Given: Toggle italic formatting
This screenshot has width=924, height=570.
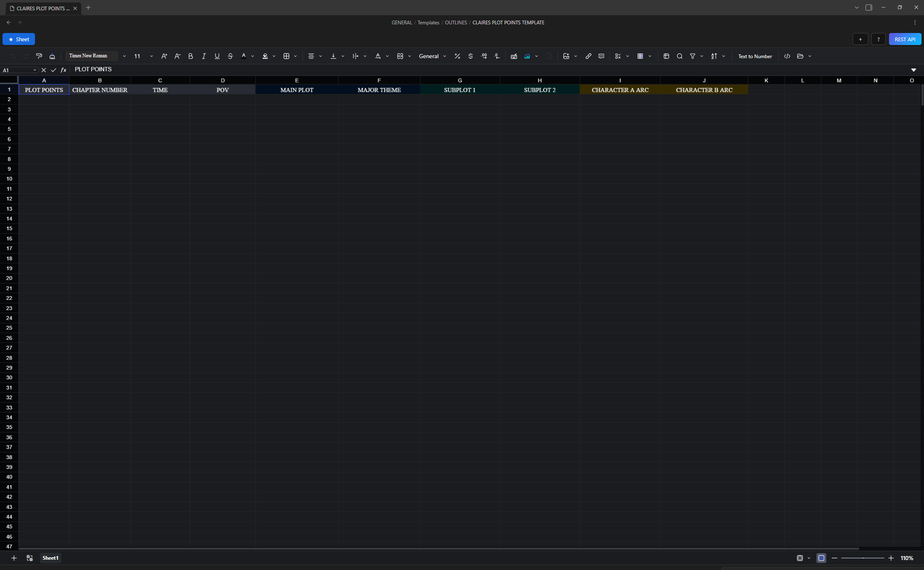Looking at the screenshot, I should [204, 56].
